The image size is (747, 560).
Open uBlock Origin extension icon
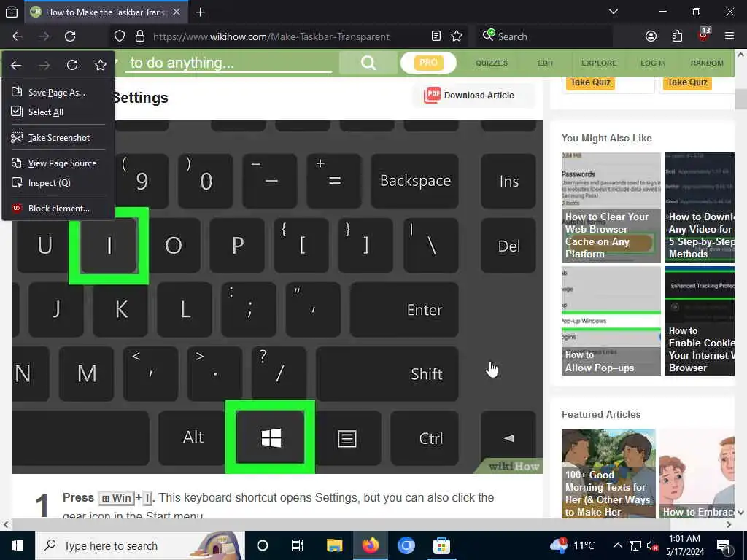coord(704,35)
